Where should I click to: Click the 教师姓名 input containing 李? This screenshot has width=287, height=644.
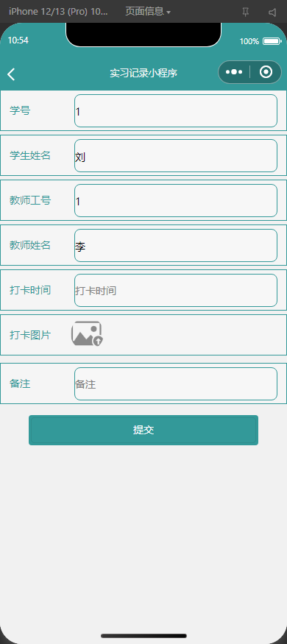tap(176, 246)
